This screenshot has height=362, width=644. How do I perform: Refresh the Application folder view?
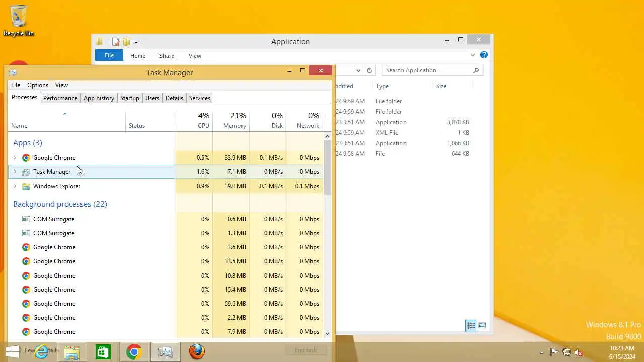click(369, 71)
